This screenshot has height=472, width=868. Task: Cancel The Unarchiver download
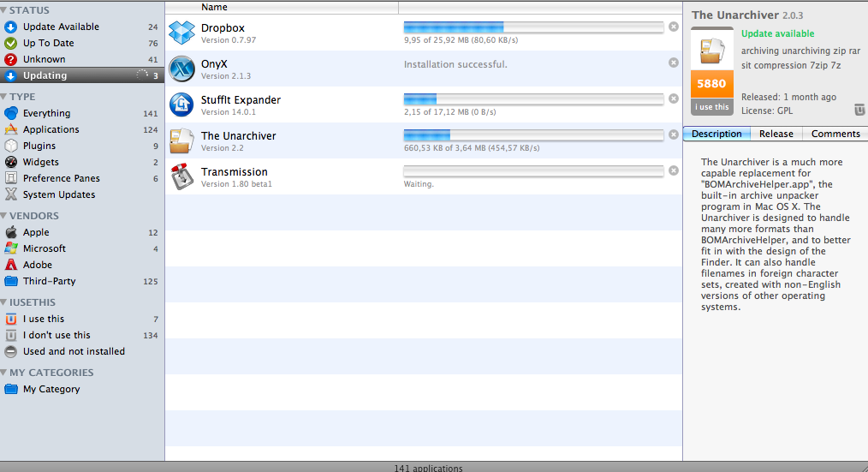pyautogui.click(x=673, y=134)
